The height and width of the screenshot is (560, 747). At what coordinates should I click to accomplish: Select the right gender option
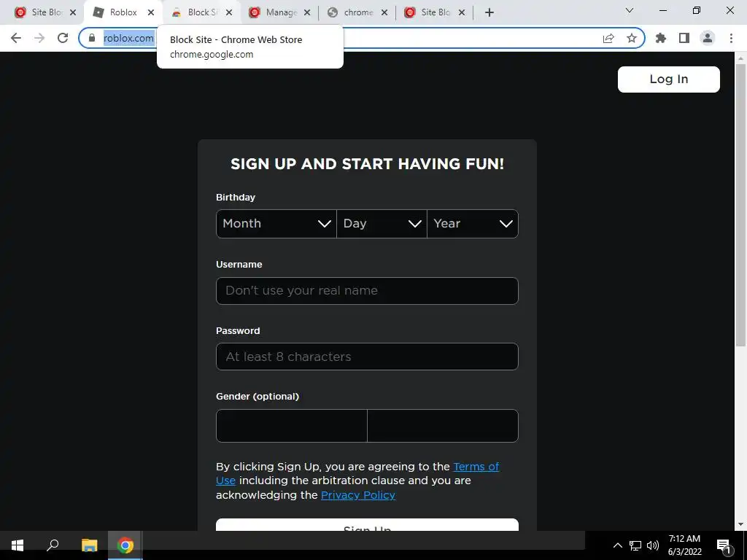tap(443, 426)
